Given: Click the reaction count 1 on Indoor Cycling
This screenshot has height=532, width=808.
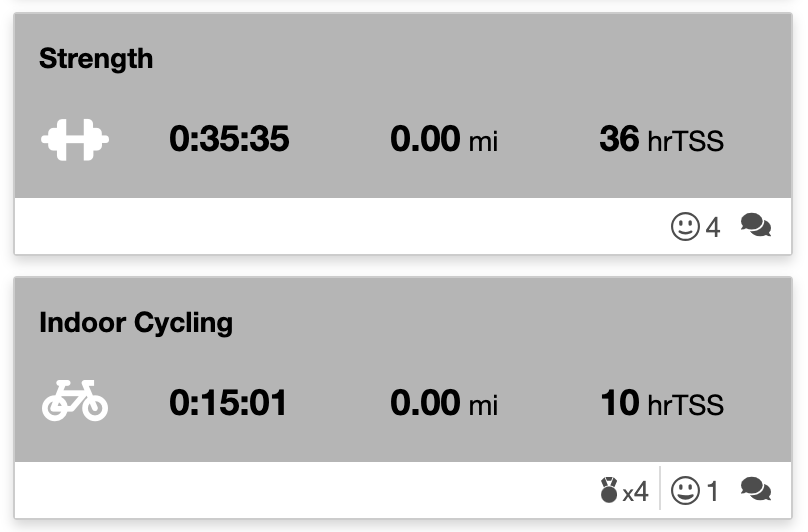Looking at the screenshot, I should click(713, 492).
